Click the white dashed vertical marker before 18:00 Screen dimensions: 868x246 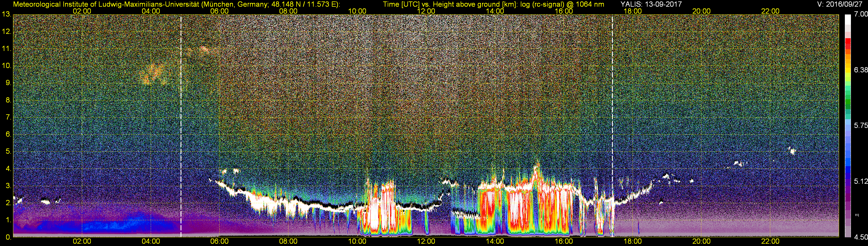(612, 126)
